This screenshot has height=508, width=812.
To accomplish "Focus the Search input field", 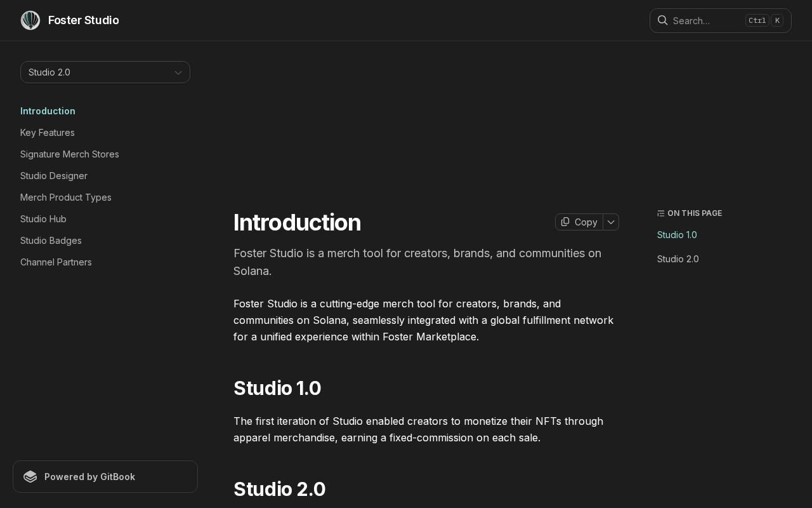I will tap(705, 20).
